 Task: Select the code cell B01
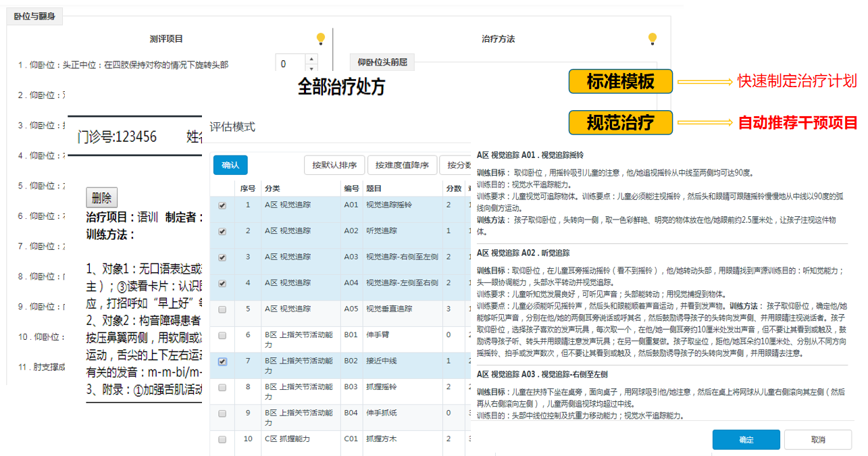point(351,335)
